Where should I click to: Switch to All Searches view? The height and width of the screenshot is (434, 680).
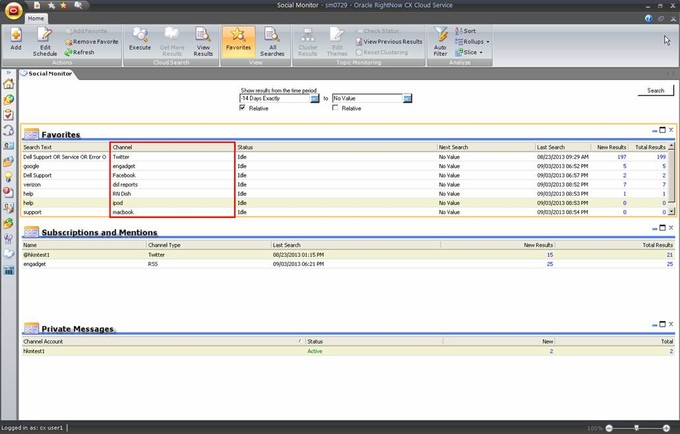(273, 41)
